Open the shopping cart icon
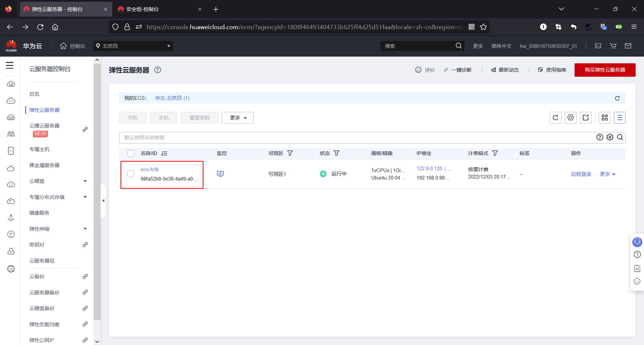Viewport: 644px width, 345px height. click(x=613, y=46)
